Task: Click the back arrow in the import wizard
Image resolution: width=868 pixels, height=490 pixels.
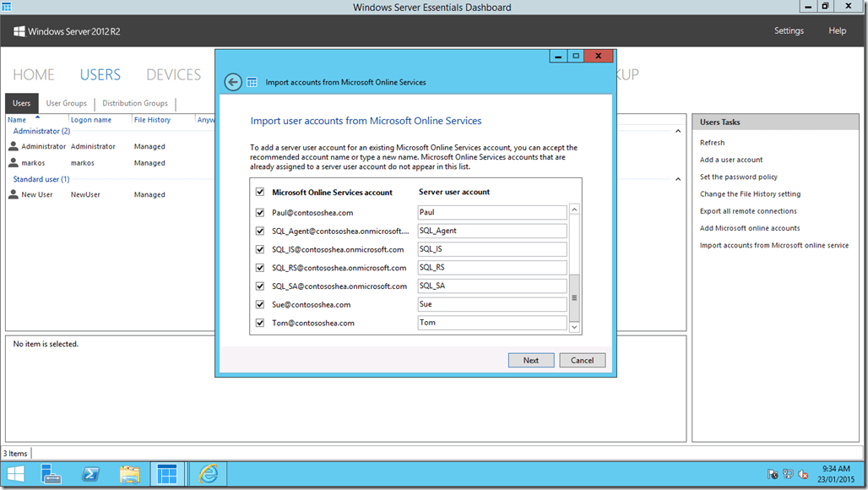Action: pos(234,82)
